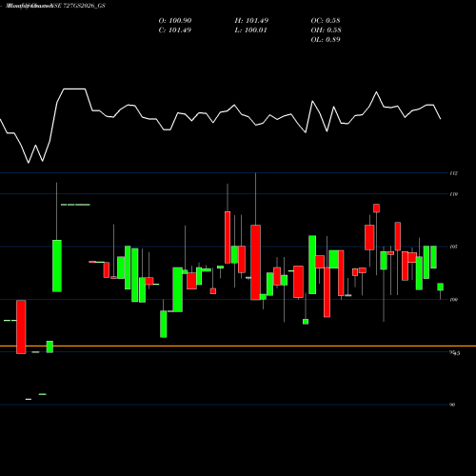The image size is (476, 476).
Task: Click the orange horizontal support line
Action: 238,346
